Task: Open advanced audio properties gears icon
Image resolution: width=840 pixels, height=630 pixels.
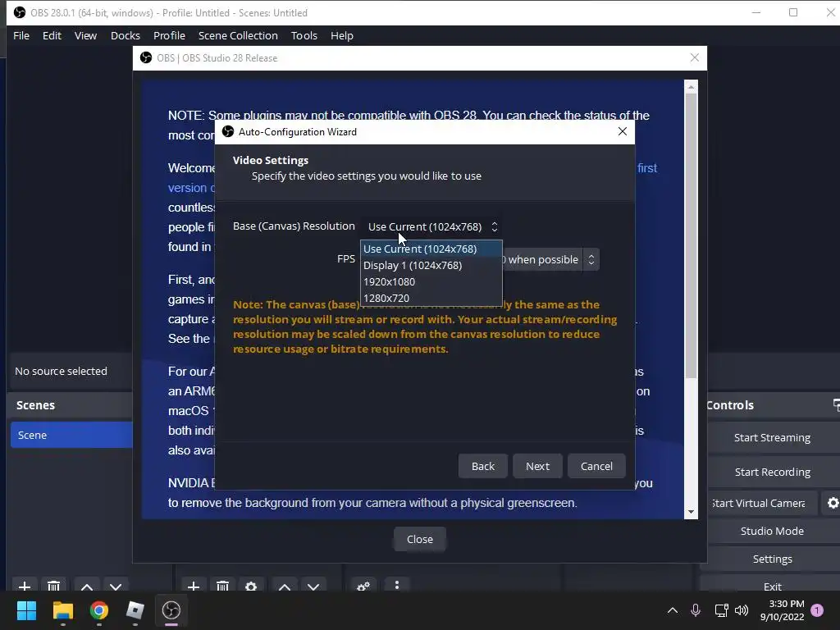Action: pyautogui.click(x=363, y=587)
